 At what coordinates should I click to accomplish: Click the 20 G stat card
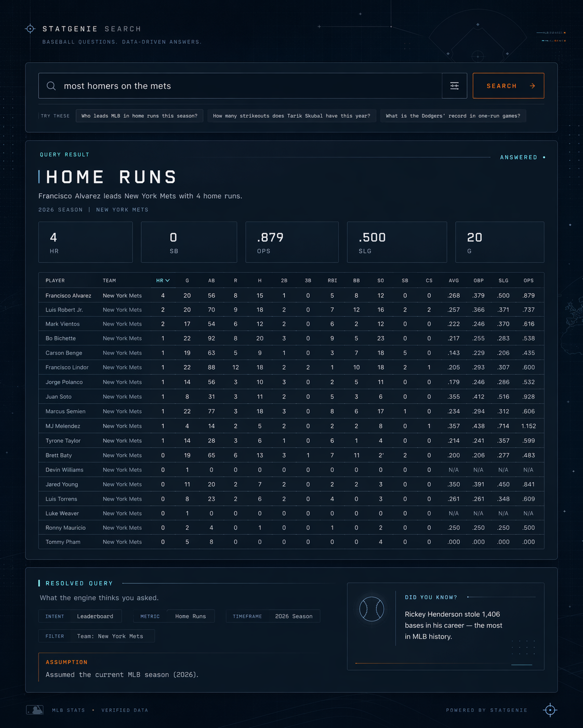tap(500, 242)
